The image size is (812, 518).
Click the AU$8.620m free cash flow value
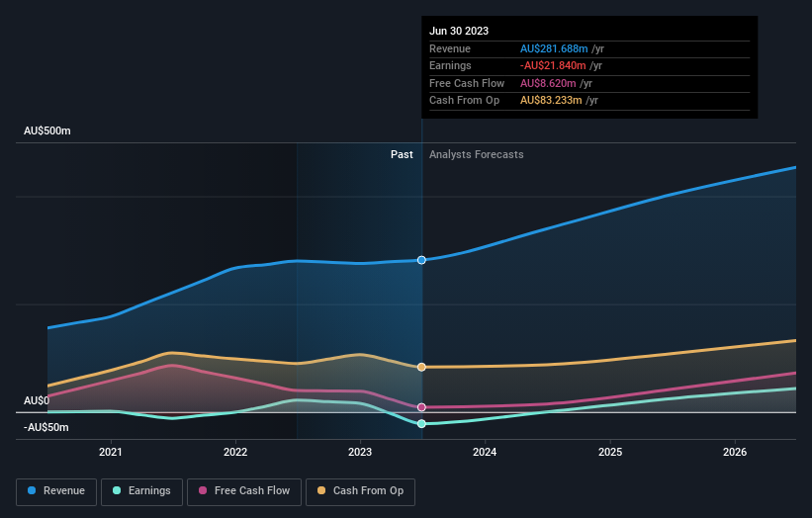click(548, 83)
